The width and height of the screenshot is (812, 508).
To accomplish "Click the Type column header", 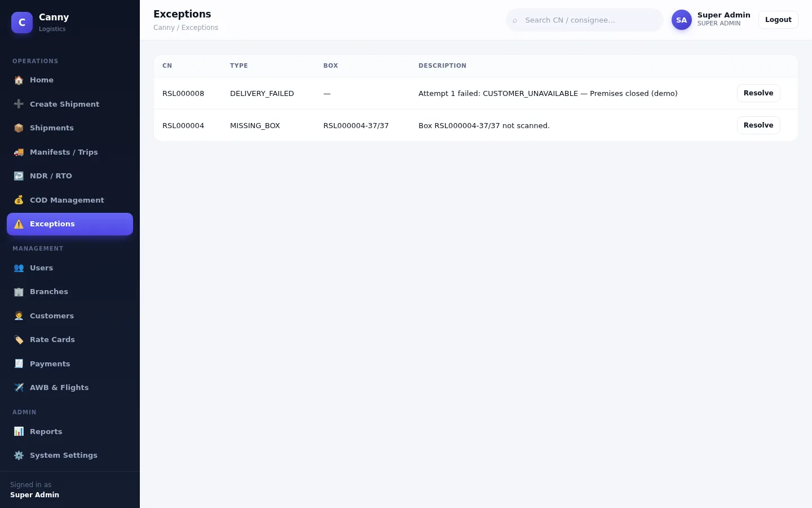I will click(x=239, y=66).
